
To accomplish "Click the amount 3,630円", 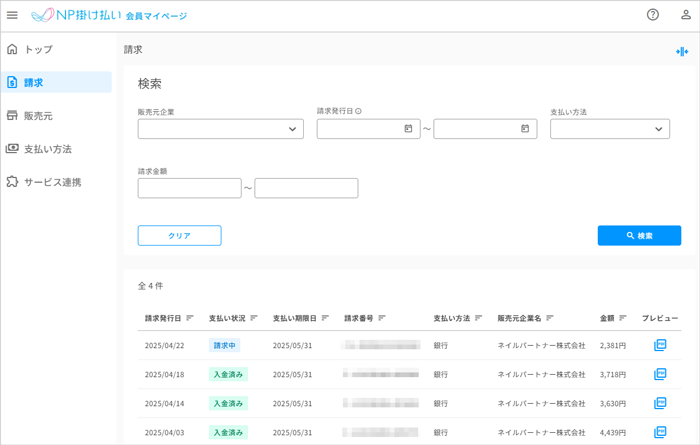I will pos(613,403).
